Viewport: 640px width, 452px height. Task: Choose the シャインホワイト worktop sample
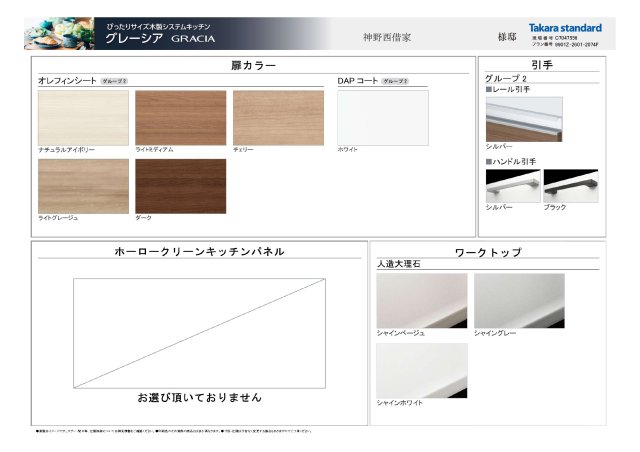(422, 370)
